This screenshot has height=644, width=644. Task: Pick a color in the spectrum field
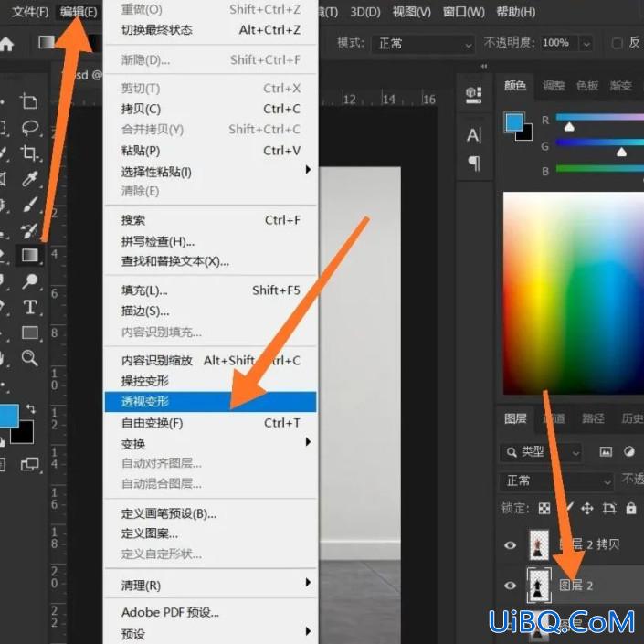click(574, 293)
